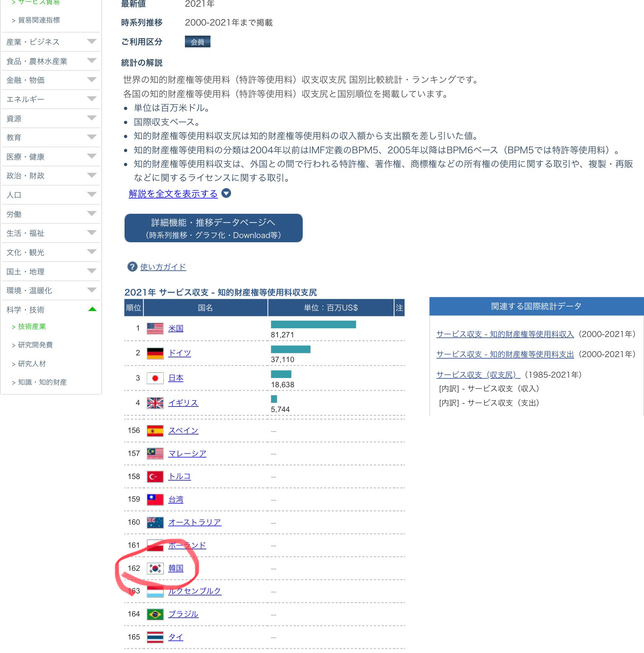The height and width of the screenshot is (653, 644).
Task: Click the South Korea flag icon
Action: click(155, 568)
